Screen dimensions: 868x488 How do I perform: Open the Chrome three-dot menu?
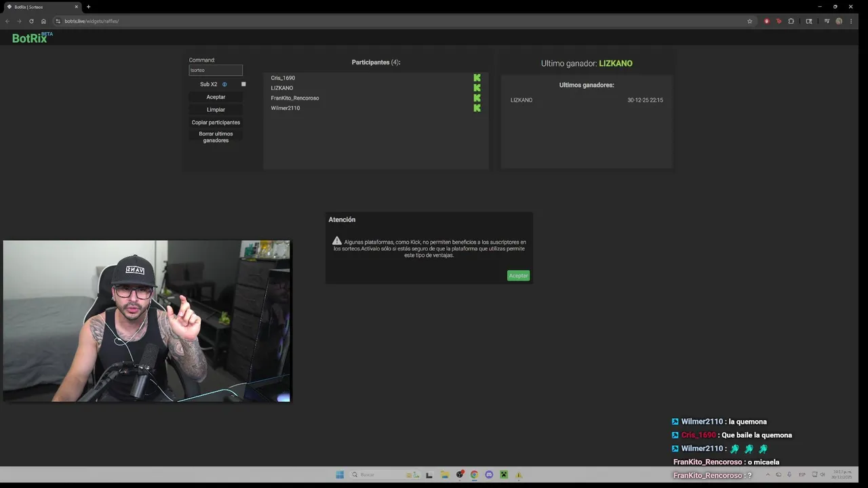pos(851,21)
